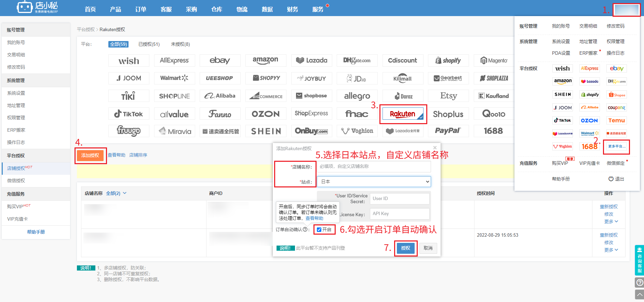Expand 更多 in the first shop row

pyautogui.click(x=611, y=222)
